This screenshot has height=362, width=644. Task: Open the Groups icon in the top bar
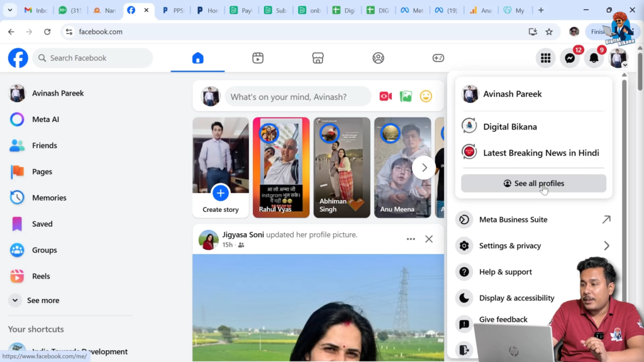click(378, 57)
